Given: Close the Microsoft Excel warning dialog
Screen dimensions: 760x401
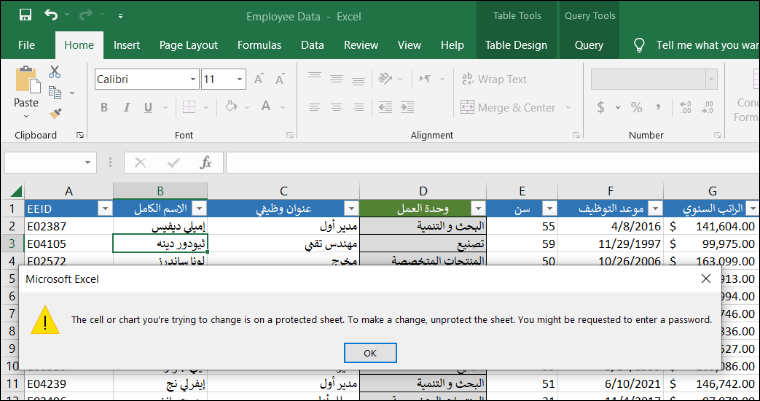Looking at the screenshot, I should 706,279.
